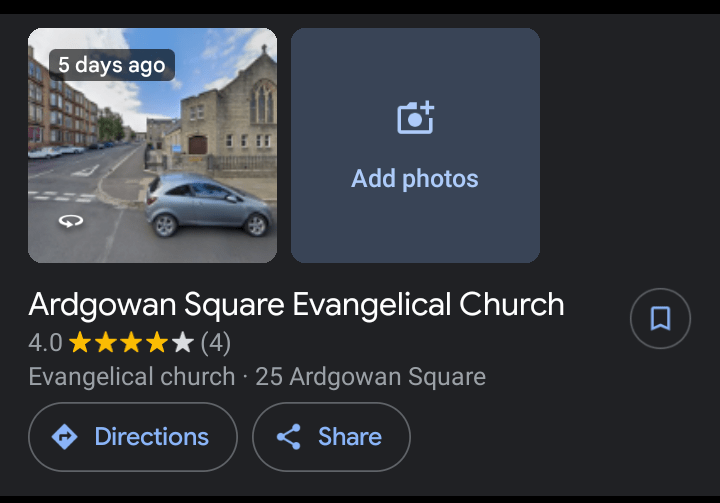This screenshot has height=503, width=720.
Task: Click the "25 Ardgowan Square" address
Action: tap(370, 377)
